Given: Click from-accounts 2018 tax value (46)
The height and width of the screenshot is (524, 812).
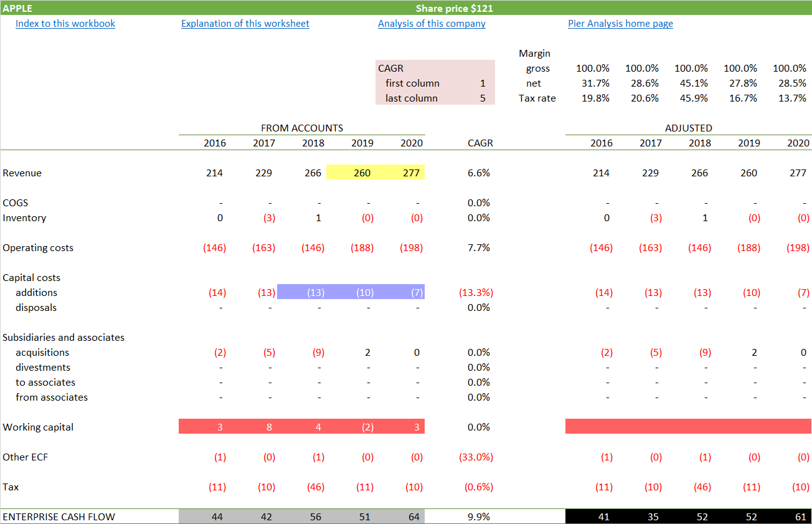Looking at the screenshot, I should click(316, 487).
